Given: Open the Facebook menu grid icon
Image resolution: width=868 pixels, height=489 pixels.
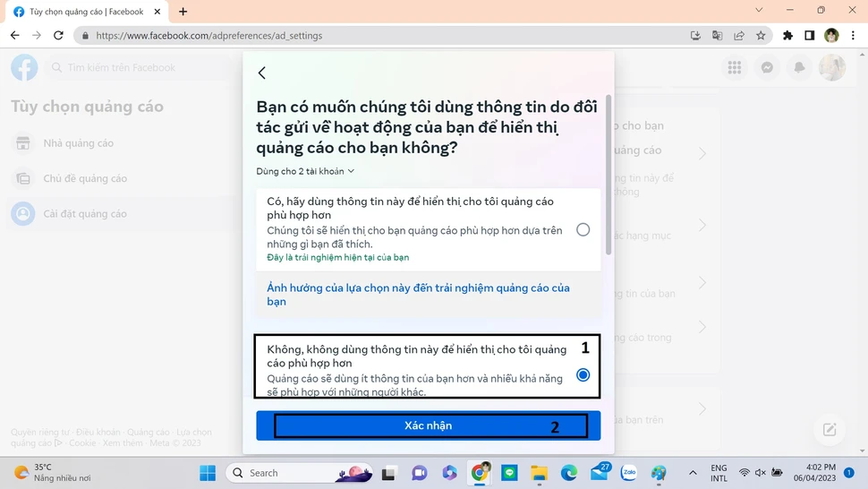Looking at the screenshot, I should tap(735, 68).
